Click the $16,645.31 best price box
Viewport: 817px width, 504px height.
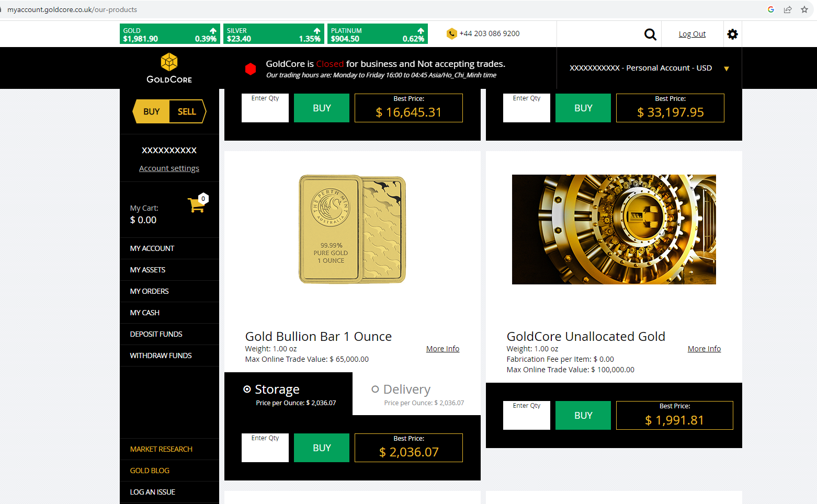coord(408,108)
